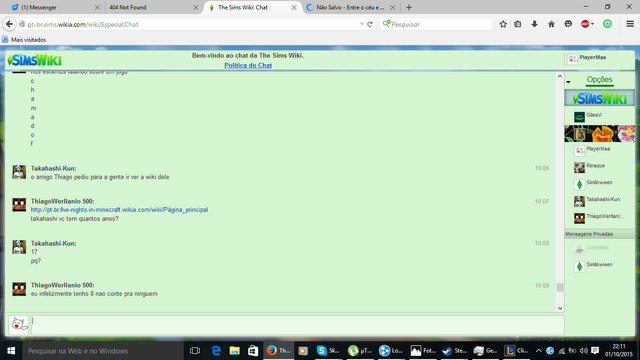Click the chat scrollbar down arrow
The width and height of the screenshot is (640, 360).
click(560, 308)
